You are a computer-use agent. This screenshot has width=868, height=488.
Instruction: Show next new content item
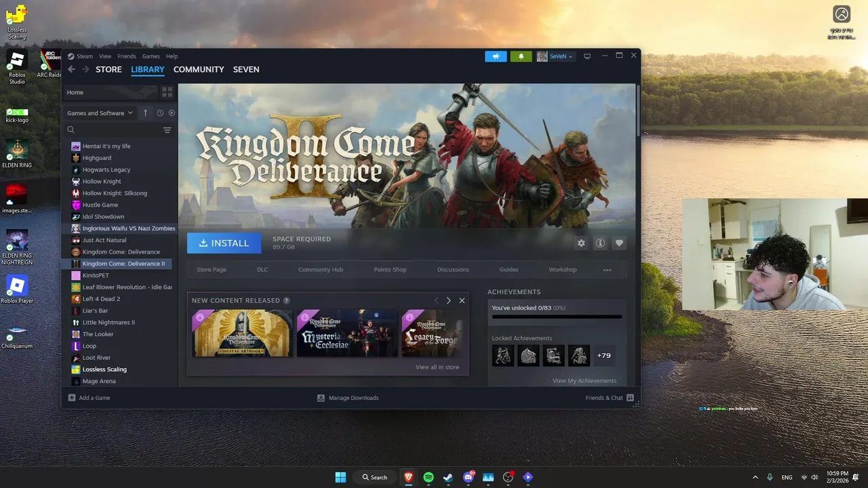[448, 300]
